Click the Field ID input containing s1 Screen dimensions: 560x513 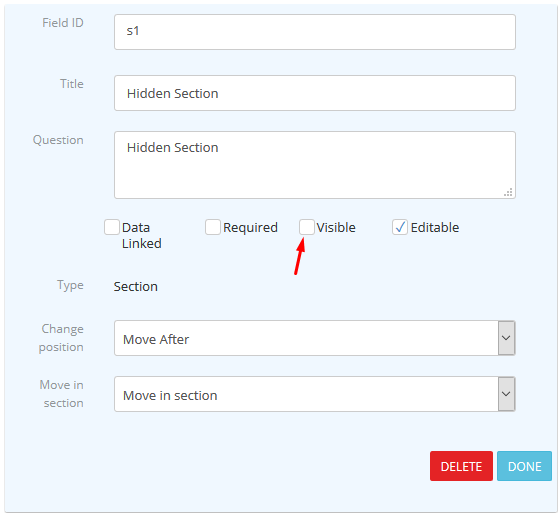pyautogui.click(x=315, y=32)
